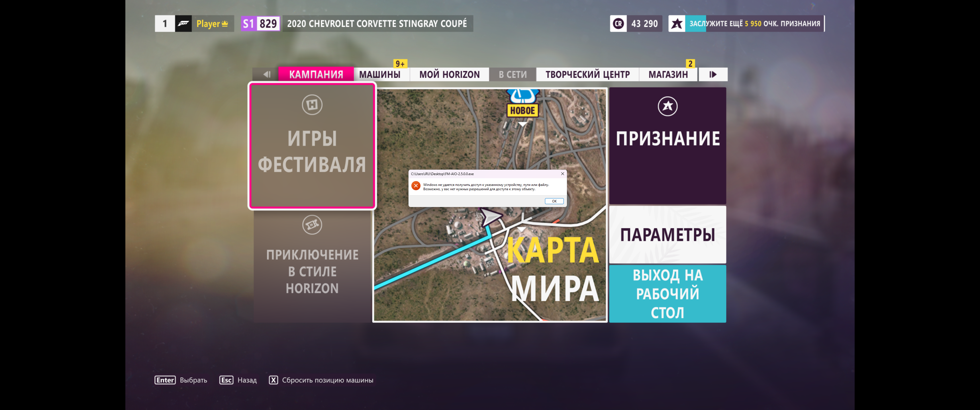980x410 pixels.
Task: Click the crown icon beside Player
Action: coord(225,24)
